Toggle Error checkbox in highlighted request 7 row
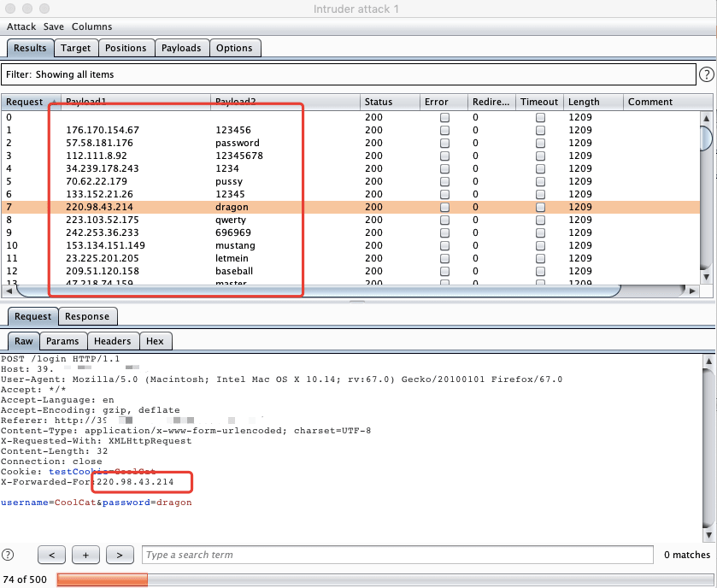Image resolution: width=717 pixels, height=588 pixels. pos(444,207)
